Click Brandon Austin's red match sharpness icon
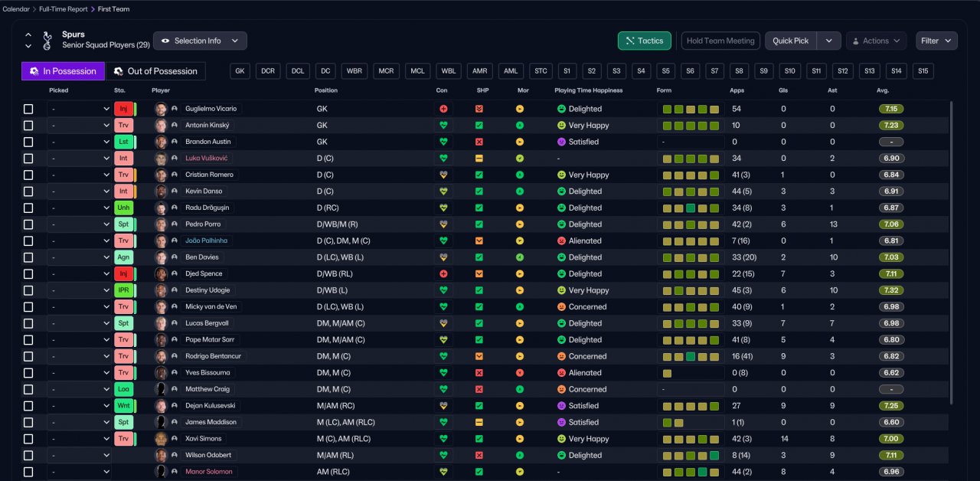Image resolution: width=980 pixels, height=481 pixels. click(x=479, y=142)
